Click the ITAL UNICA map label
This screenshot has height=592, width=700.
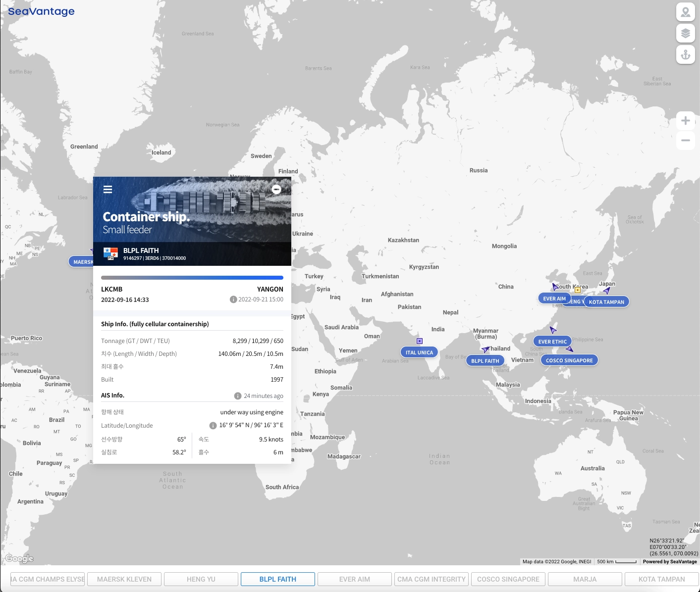(419, 352)
